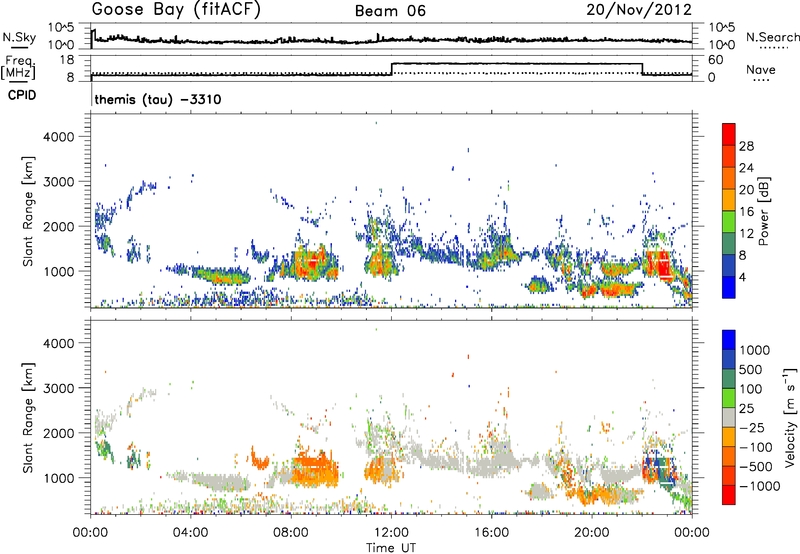Select the "Beam 06" heading

click(390, 11)
